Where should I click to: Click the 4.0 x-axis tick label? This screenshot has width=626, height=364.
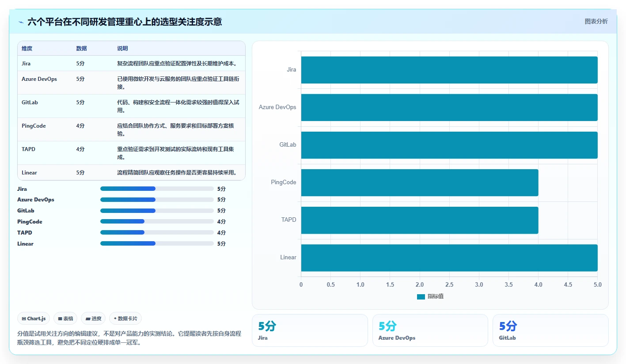click(538, 285)
